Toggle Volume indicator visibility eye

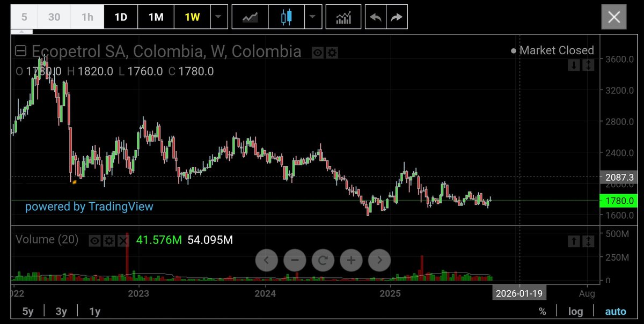pos(94,241)
